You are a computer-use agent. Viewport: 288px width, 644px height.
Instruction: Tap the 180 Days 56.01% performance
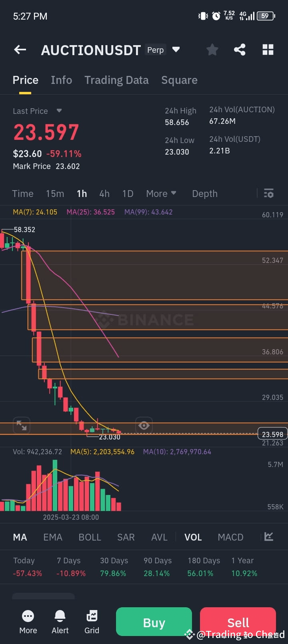(204, 567)
